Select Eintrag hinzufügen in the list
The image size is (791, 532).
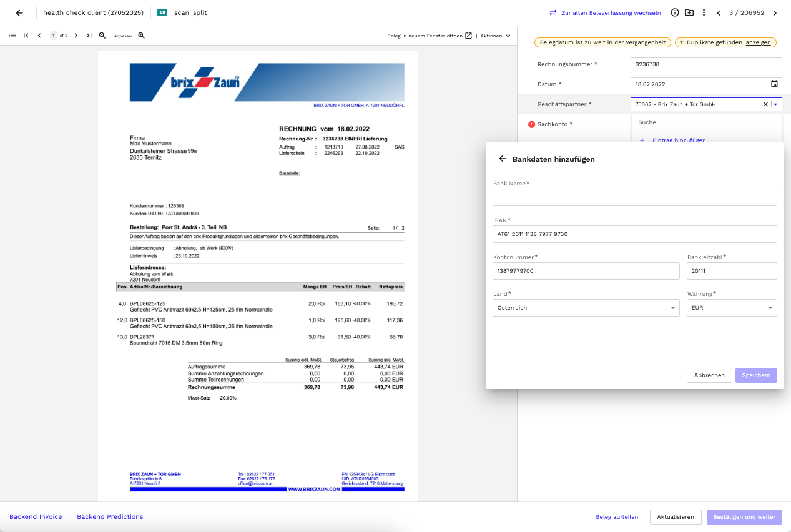click(x=679, y=140)
